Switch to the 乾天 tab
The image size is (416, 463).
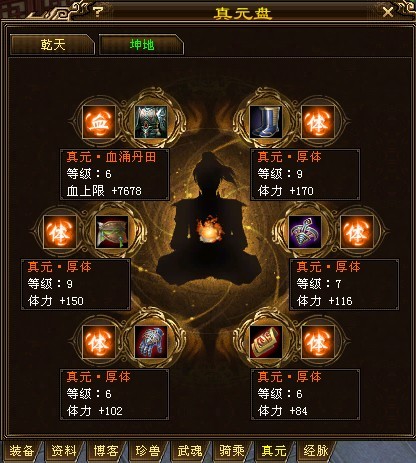tap(52, 44)
